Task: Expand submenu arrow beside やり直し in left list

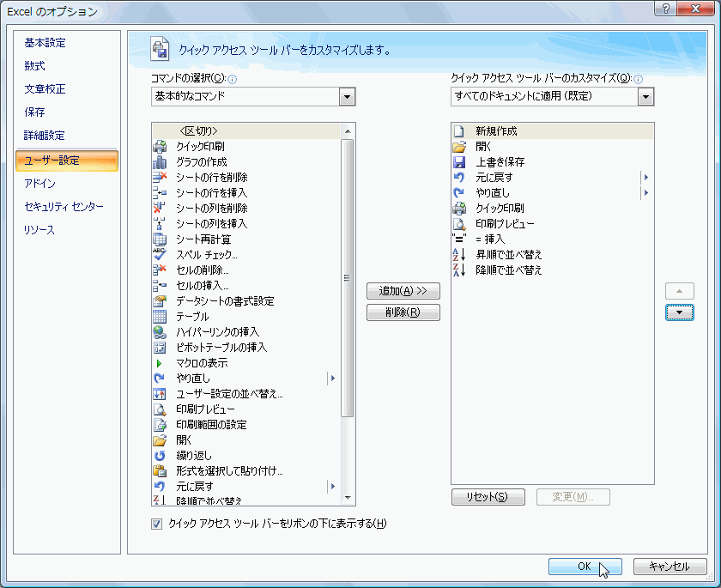Action: pyautogui.click(x=333, y=379)
